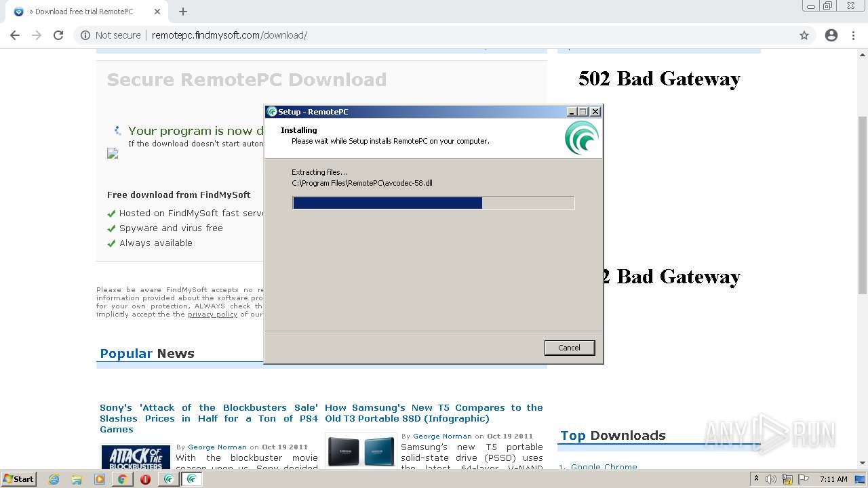Screen dimensions: 868x488
Task: Maximize the RemotePC setup window
Action: 583,112
